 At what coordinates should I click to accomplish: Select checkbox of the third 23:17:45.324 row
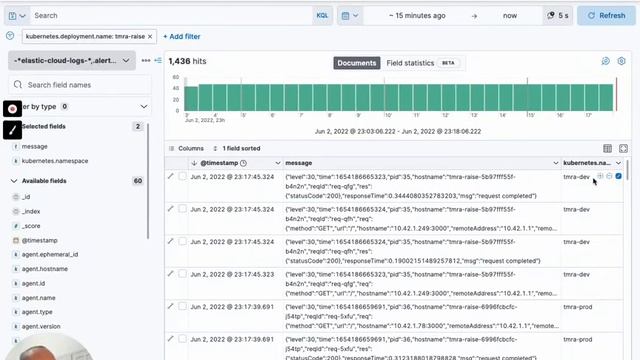point(182,241)
